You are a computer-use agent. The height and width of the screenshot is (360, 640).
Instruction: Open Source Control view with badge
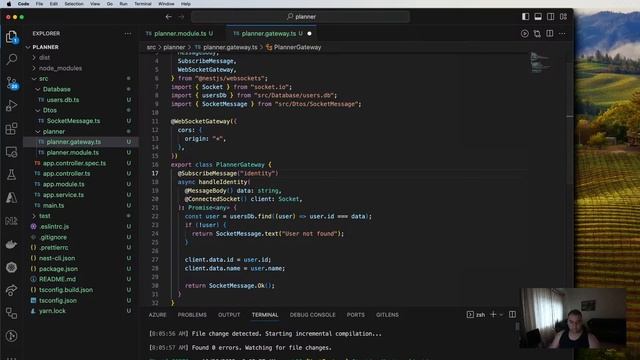click(11, 83)
